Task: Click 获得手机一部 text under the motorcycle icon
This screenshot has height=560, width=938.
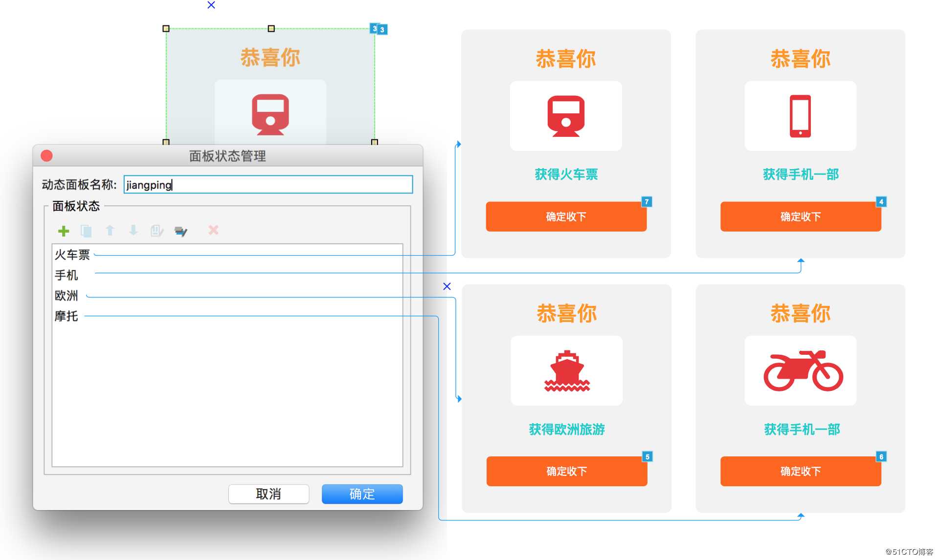Action: pyautogui.click(x=802, y=429)
